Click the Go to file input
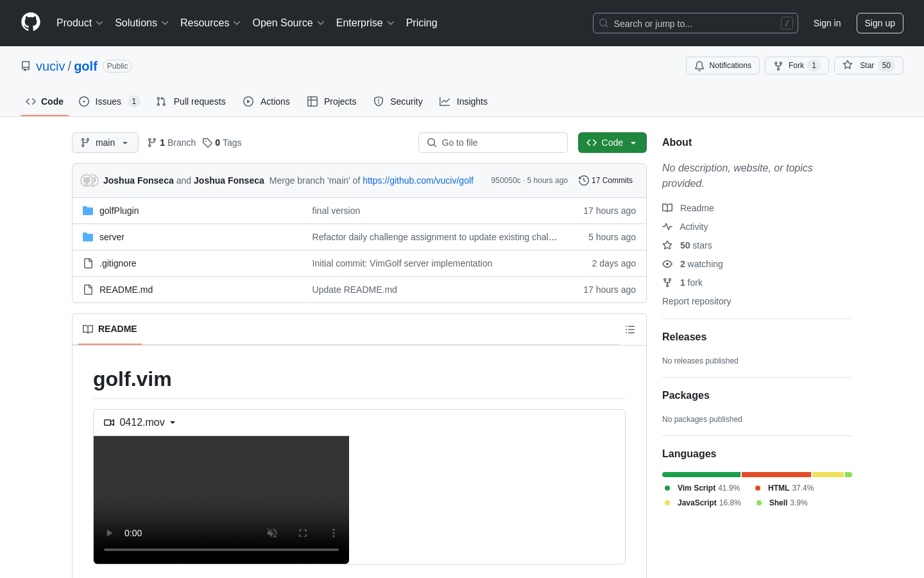The width and height of the screenshot is (924, 578). [493, 143]
